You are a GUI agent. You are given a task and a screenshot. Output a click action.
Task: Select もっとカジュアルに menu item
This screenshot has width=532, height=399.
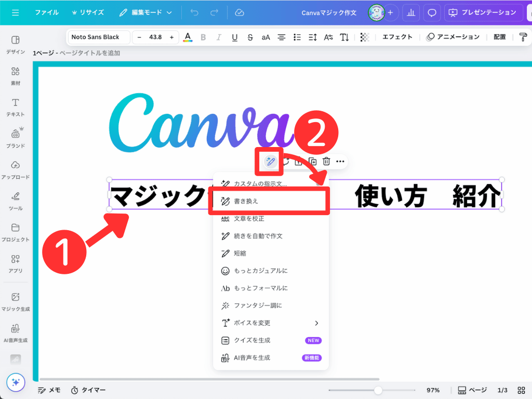[x=271, y=271]
